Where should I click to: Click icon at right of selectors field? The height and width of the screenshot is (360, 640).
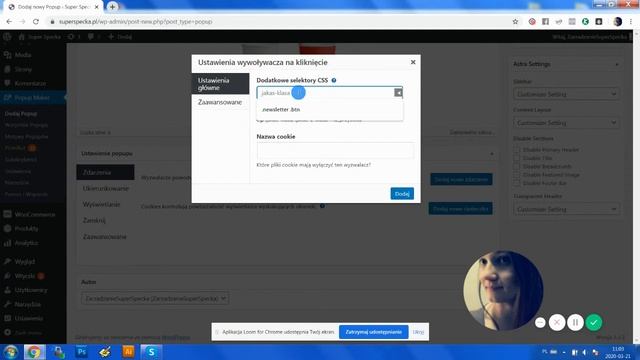click(x=398, y=93)
